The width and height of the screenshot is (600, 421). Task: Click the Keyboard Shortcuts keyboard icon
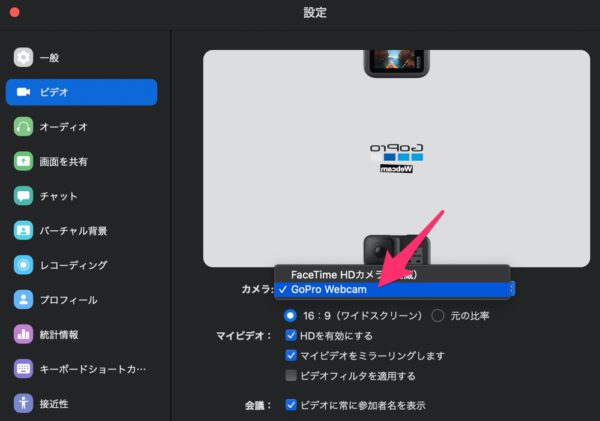tap(23, 369)
